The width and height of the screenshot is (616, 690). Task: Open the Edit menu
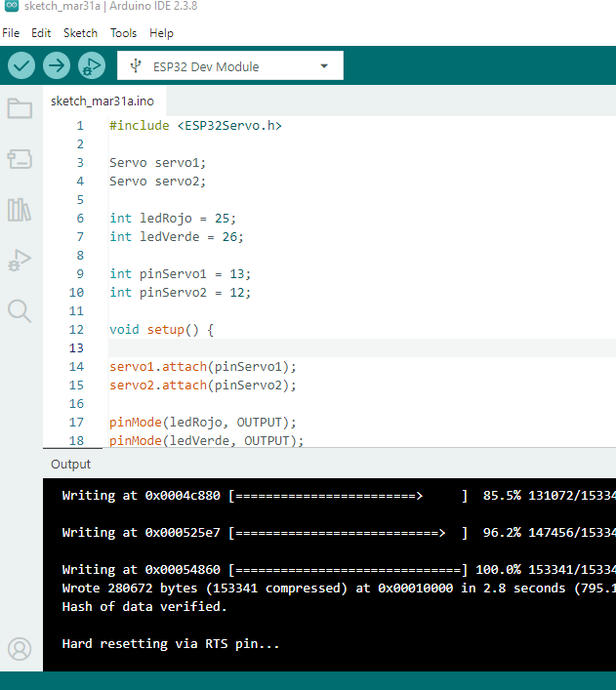tap(41, 33)
